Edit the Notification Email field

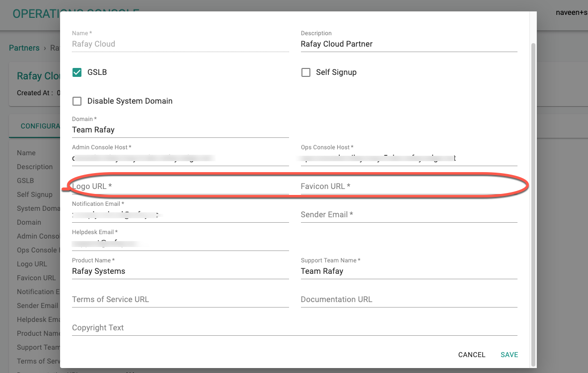180,215
